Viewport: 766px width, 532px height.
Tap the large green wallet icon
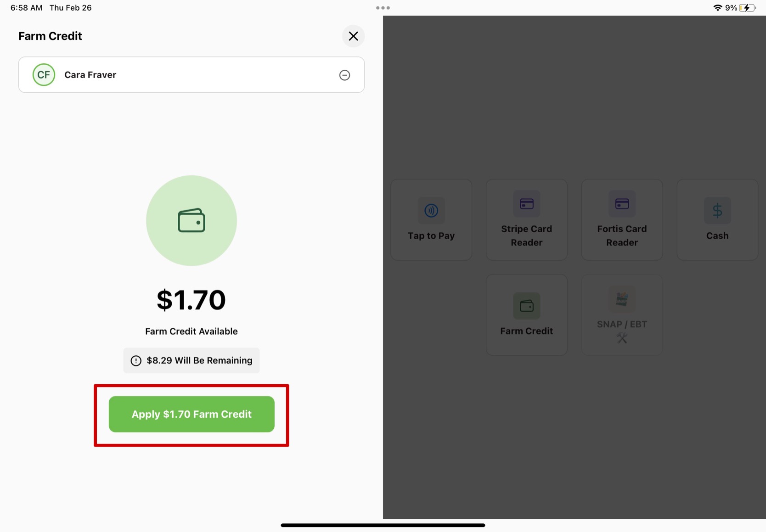coord(191,221)
